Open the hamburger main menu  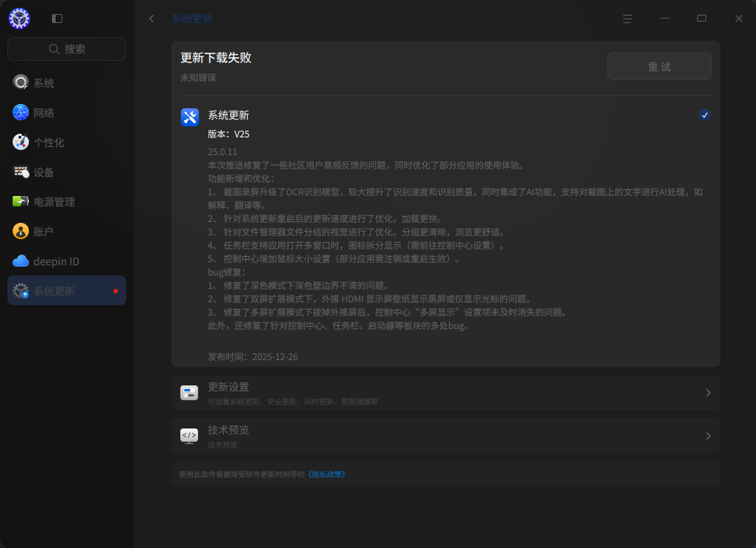coord(627,18)
